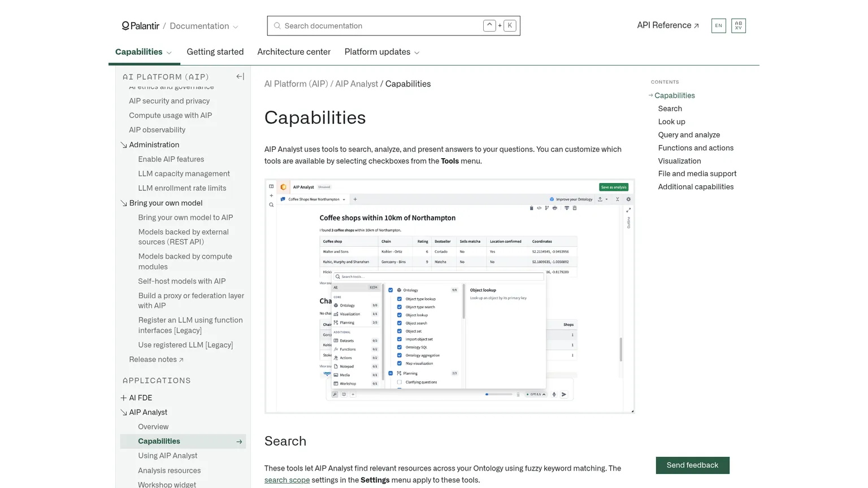Click the EN language button
The width and height of the screenshot is (868, 488).
pyautogui.click(x=718, y=25)
